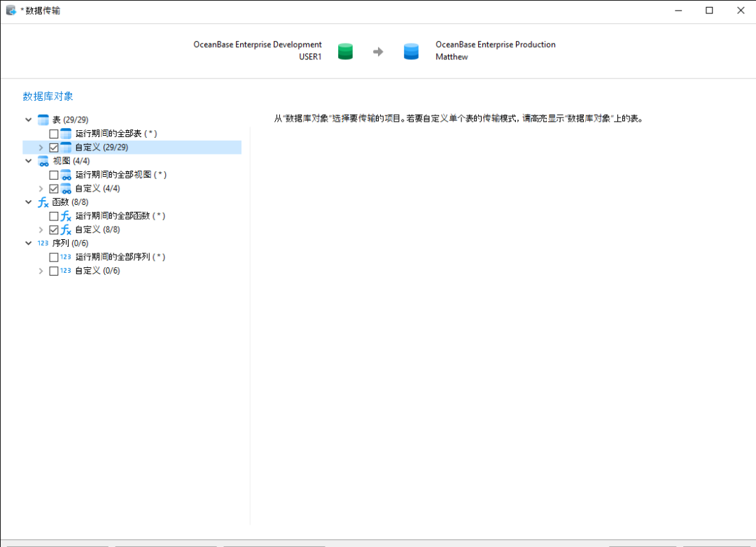Expand the 自定义 (0/6) sequences list
This screenshot has height=547, width=756.
tap(41, 271)
